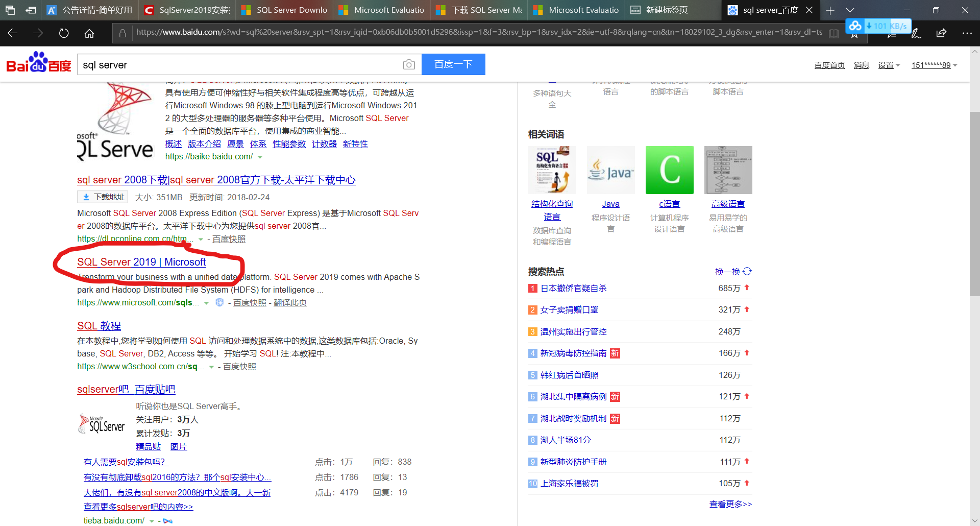Click the 结构化查询语言 thumbnail image

click(x=552, y=170)
